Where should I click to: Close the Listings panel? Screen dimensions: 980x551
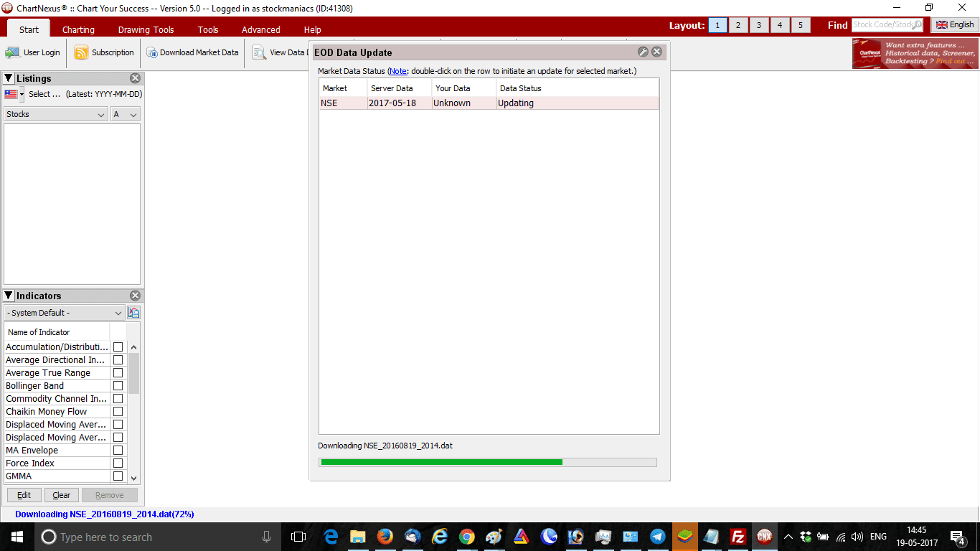(x=135, y=78)
